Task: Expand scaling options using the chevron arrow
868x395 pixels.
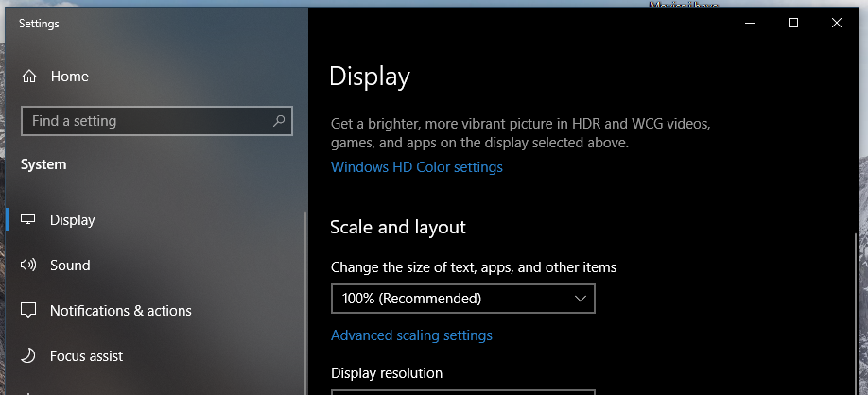Action: point(581,299)
